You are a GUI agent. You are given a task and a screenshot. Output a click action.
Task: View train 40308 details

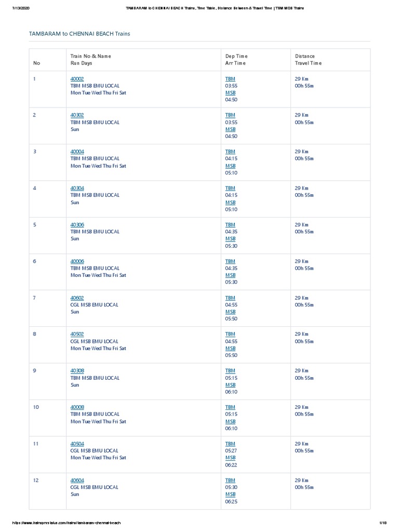pyautogui.click(x=77, y=370)
